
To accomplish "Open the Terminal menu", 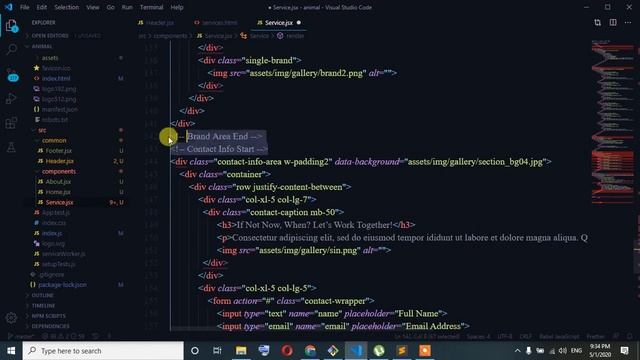I will (x=151, y=7).
